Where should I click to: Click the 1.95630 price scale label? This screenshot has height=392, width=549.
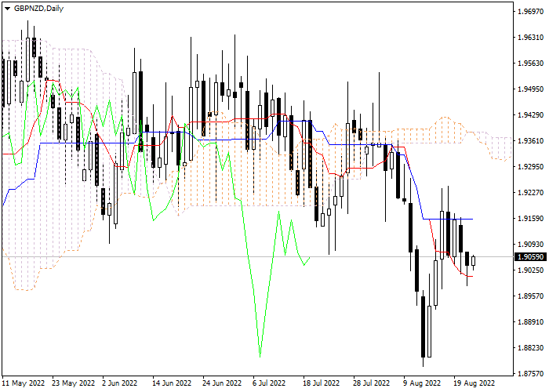click(x=530, y=64)
